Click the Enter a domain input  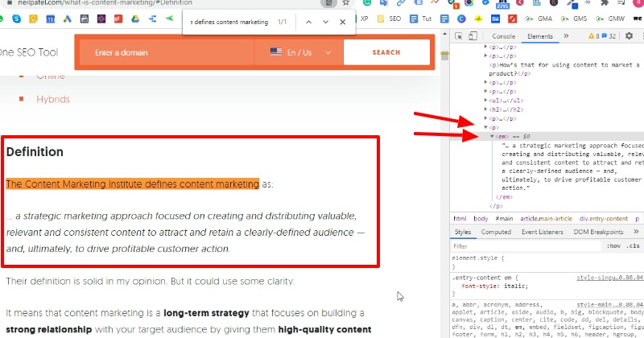click(167, 52)
